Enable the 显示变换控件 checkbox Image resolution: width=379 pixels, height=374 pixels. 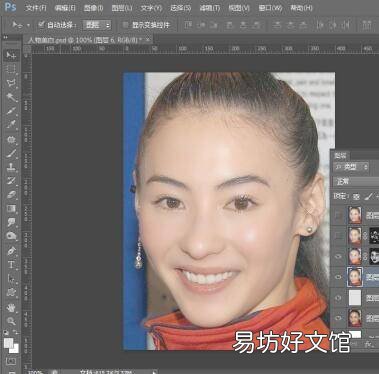(x=125, y=25)
